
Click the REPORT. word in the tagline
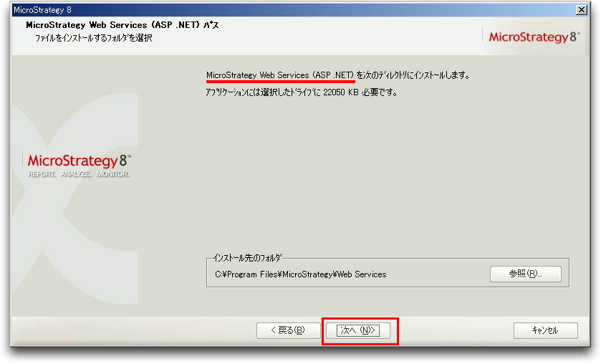42,174
